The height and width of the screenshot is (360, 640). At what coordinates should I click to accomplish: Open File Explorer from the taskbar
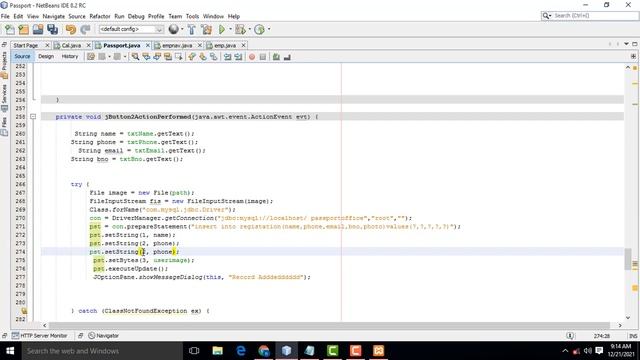218,351
